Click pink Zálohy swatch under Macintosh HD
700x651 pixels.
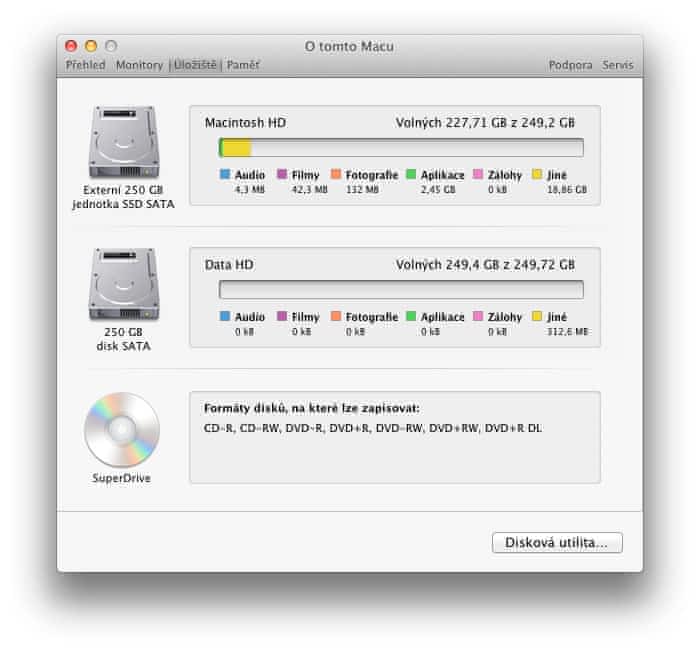pyautogui.click(x=478, y=174)
